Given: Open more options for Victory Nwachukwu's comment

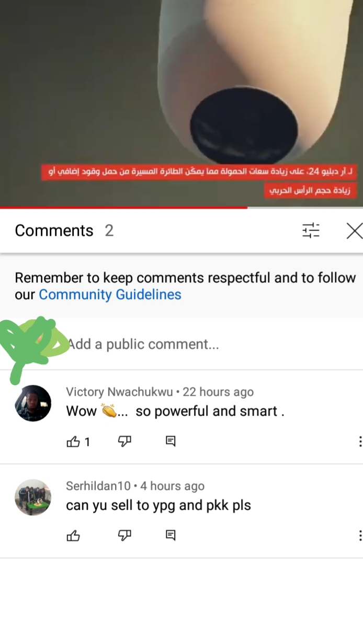Looking at the screenshot, I should coord(360,442).
